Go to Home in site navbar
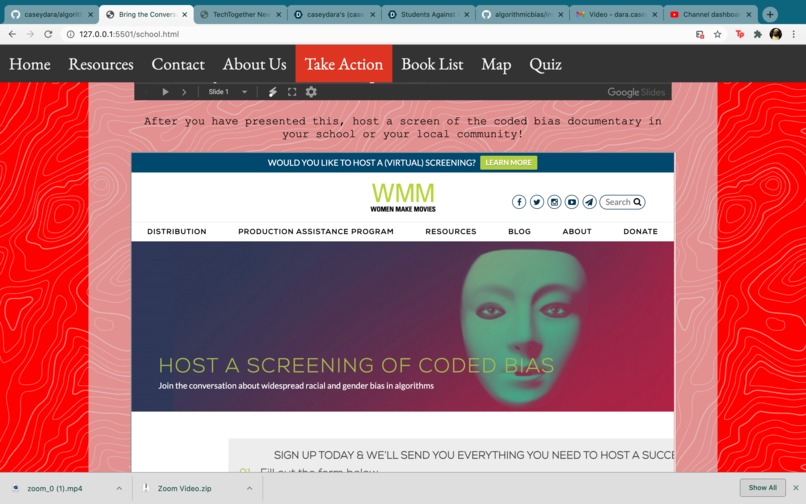This screenshot has width=806, height=504. [x=30, y=64]
